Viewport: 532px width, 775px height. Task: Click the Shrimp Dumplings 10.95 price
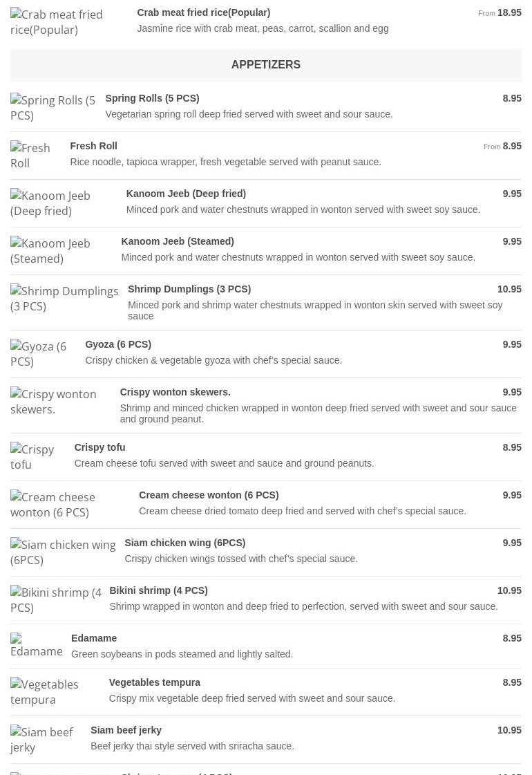(509, 289)
